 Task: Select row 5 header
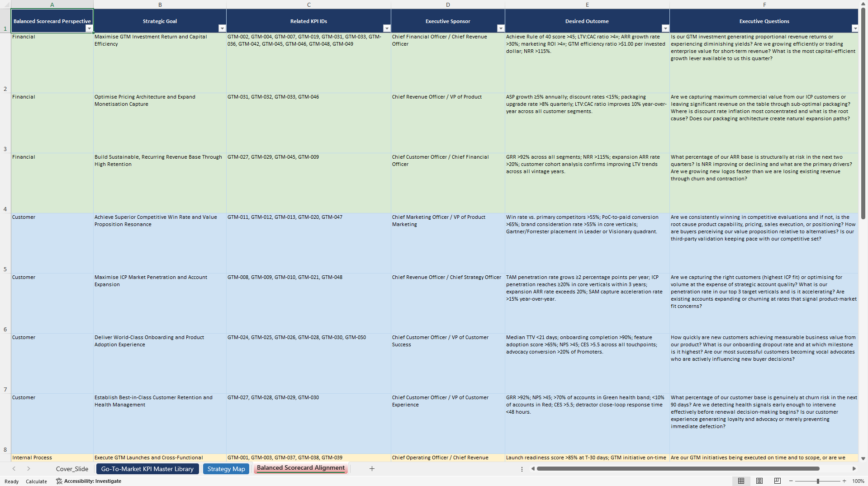click(5, 243)
